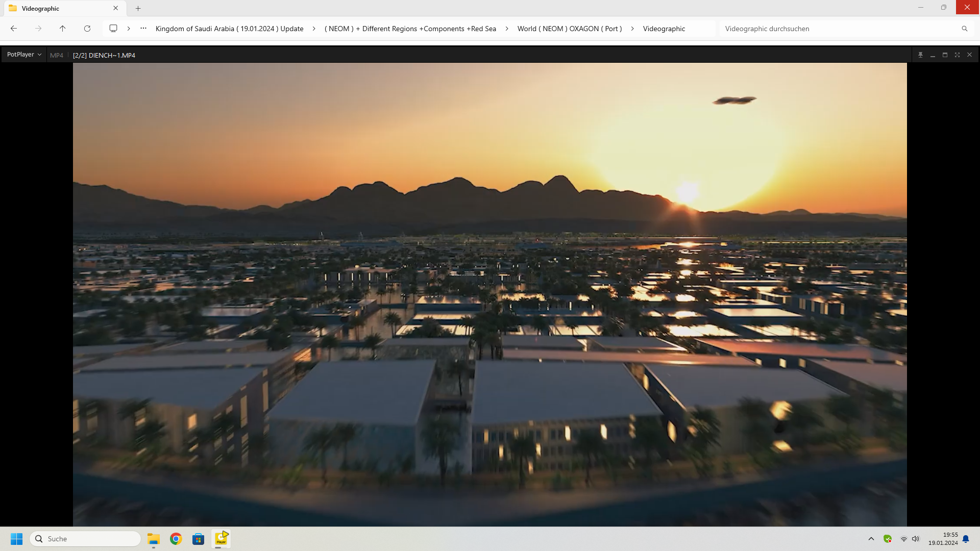The height and width of the screenshot is (551, 980).
Task: Close the PotPlayer window
Action: [969, 55]
